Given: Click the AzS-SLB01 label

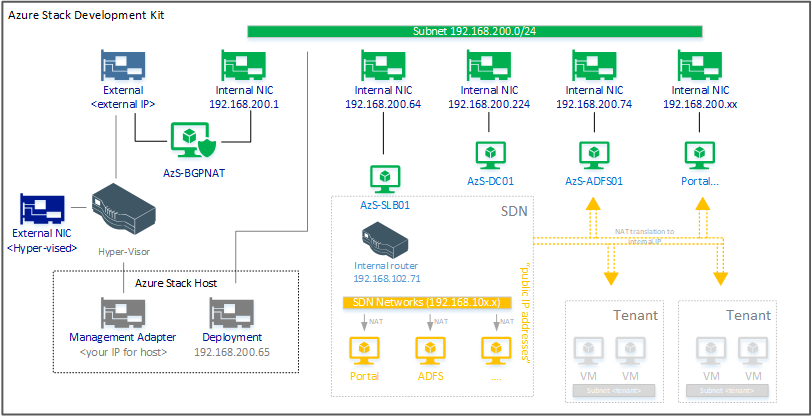Looking at the screenshot, I should pyautogui.click(x=385, y=205).
